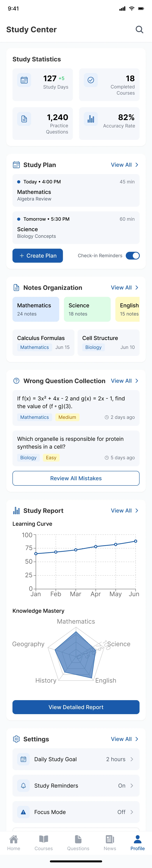Viewport: 152px width, 868px height.
Task: Select the green Science notes card
Action: click(x=87, y=309)
